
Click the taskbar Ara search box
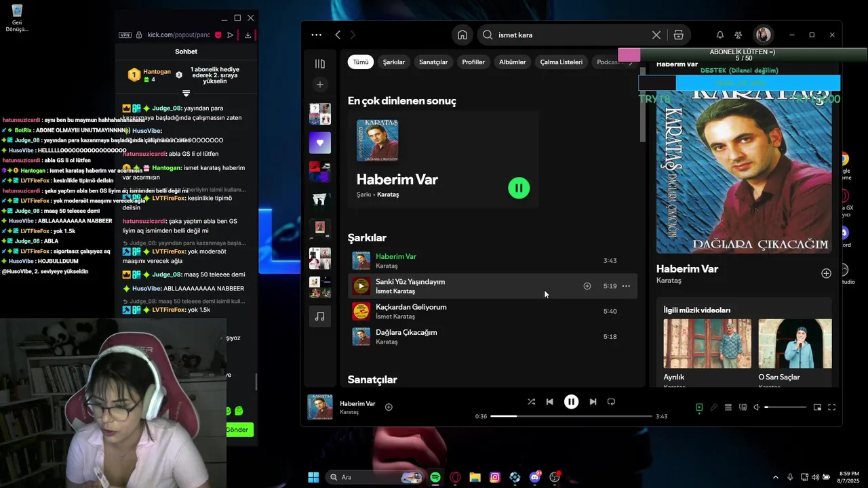(x=374, y=477)
